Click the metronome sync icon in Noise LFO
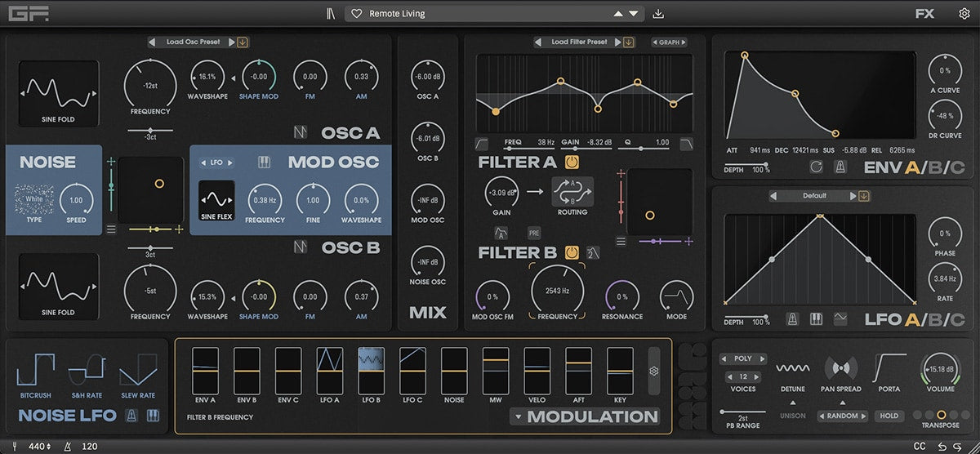980x454 pixels. click(131, 416)
